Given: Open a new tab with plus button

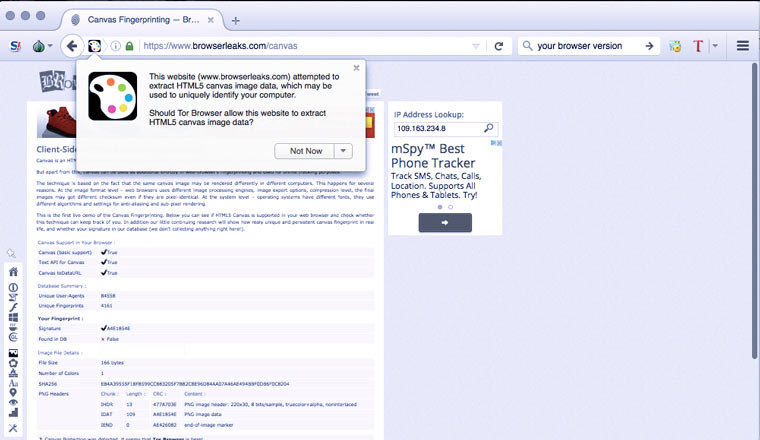Looking at the screenshot, I should 235,20.
